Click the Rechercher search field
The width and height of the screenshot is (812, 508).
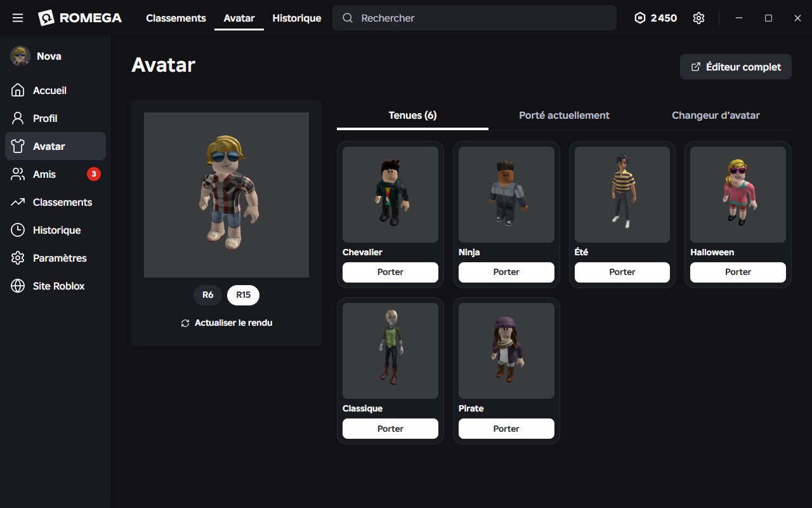click(475, 18)
